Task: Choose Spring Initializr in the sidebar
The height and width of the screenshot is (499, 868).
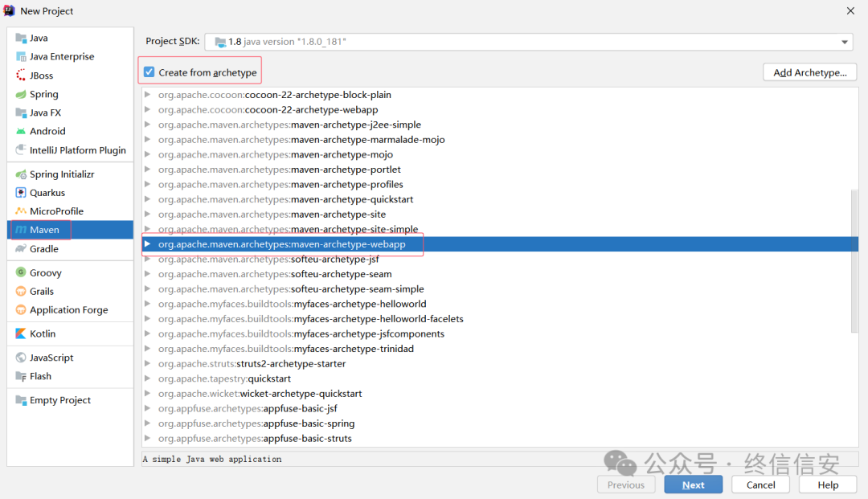Action: (x=70, y=174)
